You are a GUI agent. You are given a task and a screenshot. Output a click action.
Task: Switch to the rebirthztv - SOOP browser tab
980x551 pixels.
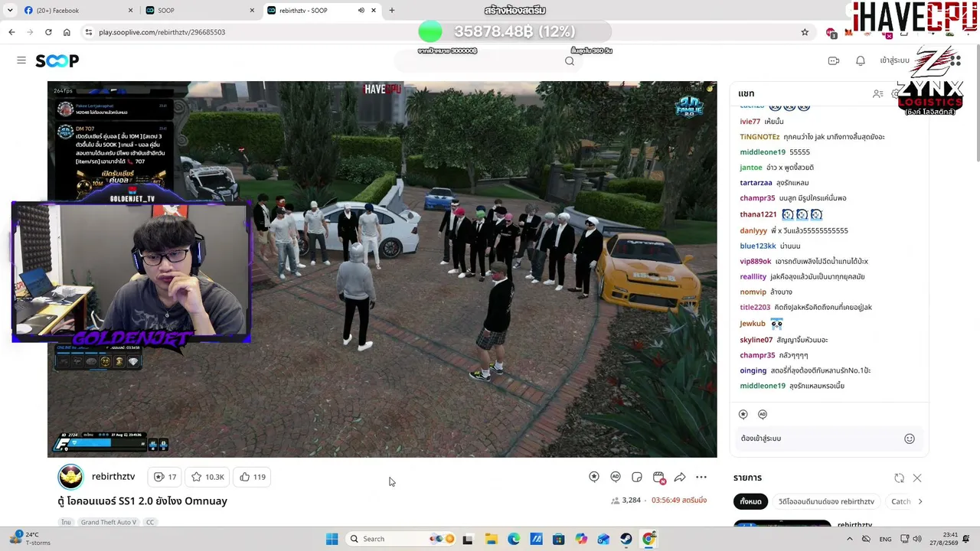322,11
